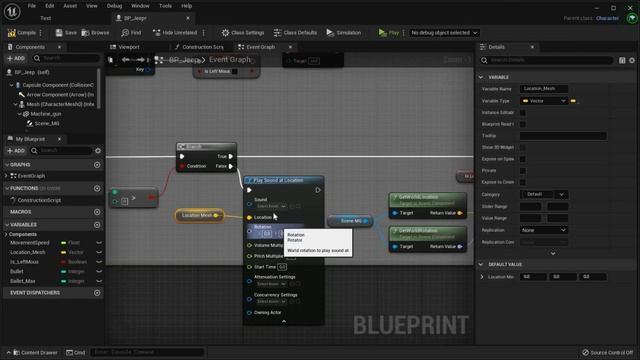Open Details panel property matrix icon
Image resolution: width=640 pixels, height=360 pixels.
pyautogui.click(x=622, y=60)
